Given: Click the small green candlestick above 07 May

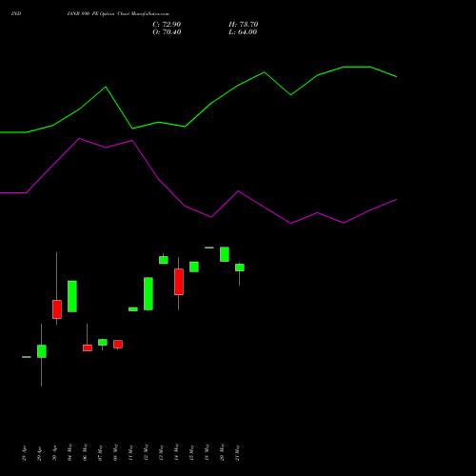Looking at the screenshot, I should [103, 342].
